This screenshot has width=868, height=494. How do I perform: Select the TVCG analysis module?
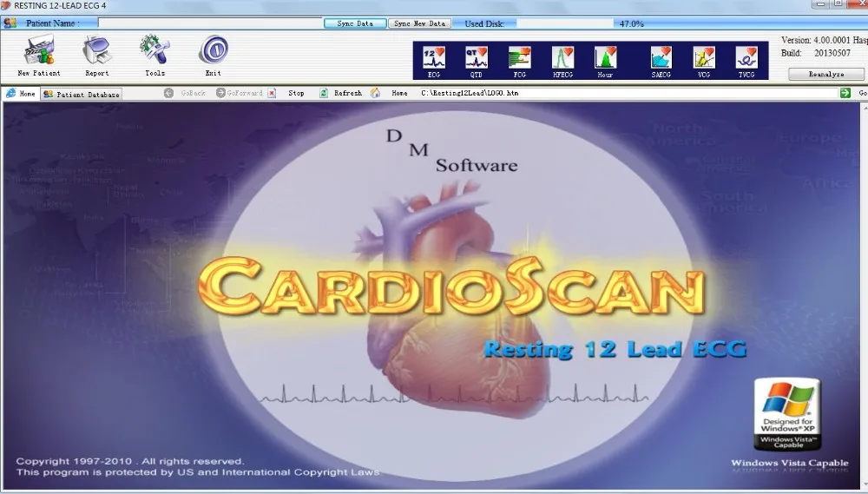[x=746, y=62]
